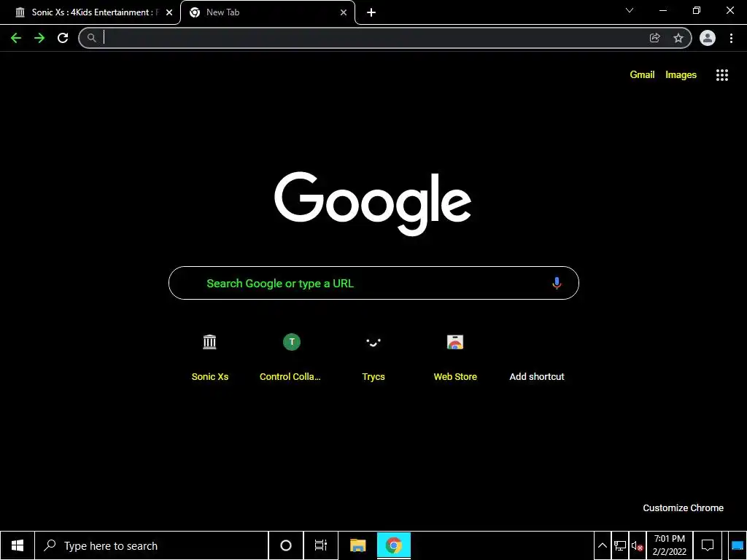Click the taskbar Type here to search box
This screenshot has height=560, width=747.
[x=152, y=545]
